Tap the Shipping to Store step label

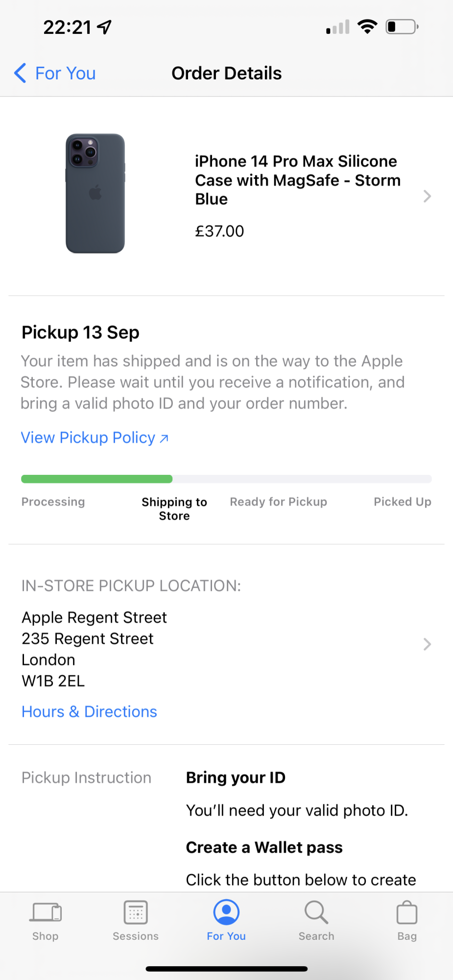click(174, 509)
